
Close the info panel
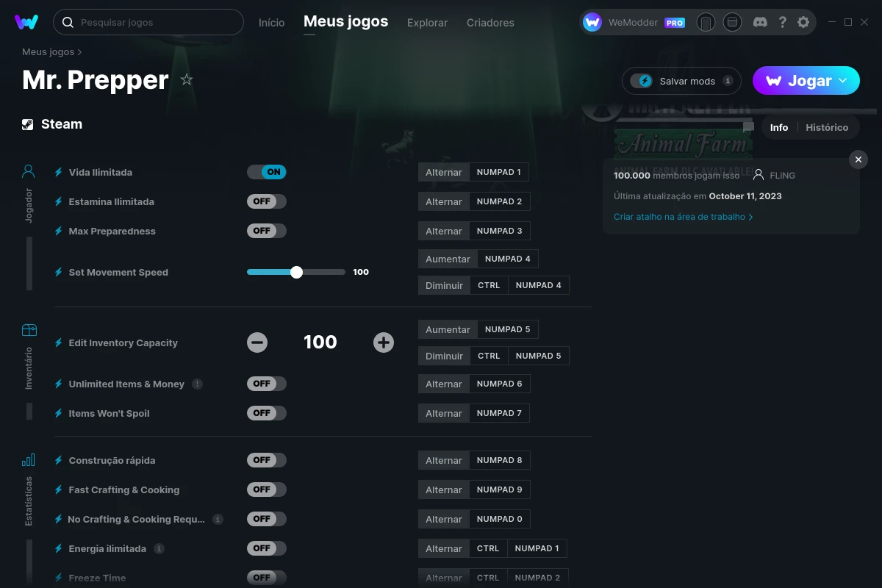pos(858,159)
